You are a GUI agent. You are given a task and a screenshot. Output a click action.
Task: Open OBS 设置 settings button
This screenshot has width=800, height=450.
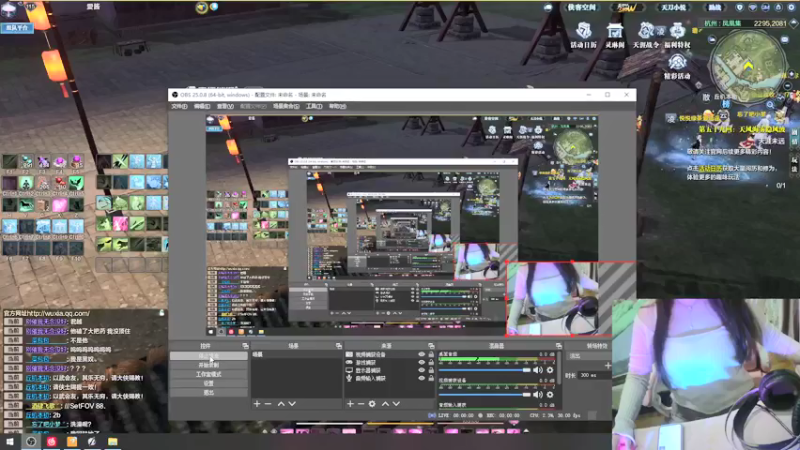click(209, 384)
